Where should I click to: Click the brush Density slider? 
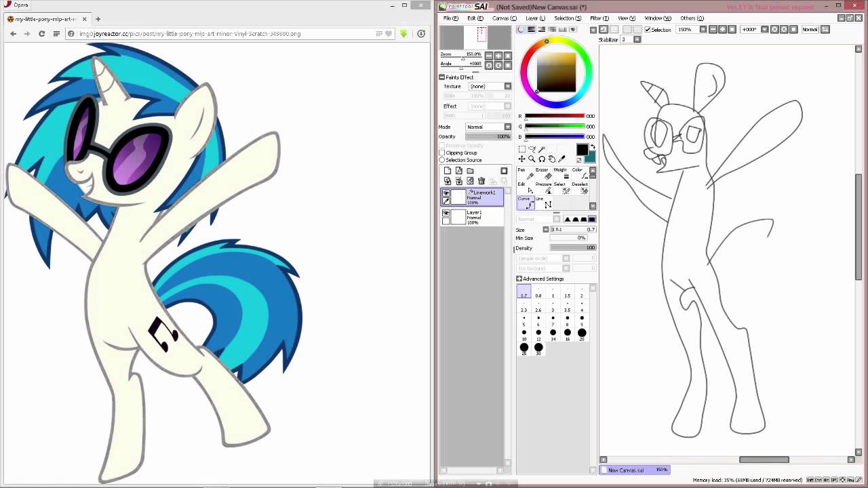tap(573, 247)
